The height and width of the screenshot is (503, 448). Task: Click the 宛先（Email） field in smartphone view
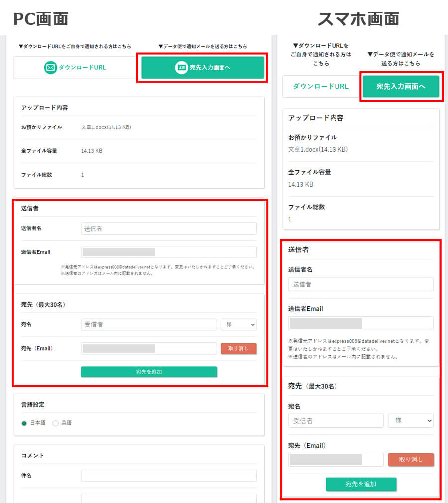pyautogui.click(x=336, y=460)
